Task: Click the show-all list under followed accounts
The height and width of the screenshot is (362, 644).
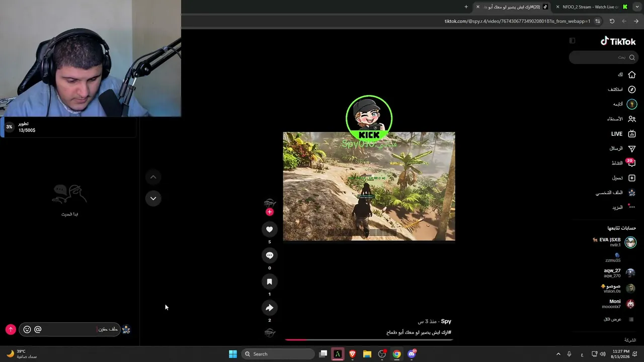Action: point(618,319)
